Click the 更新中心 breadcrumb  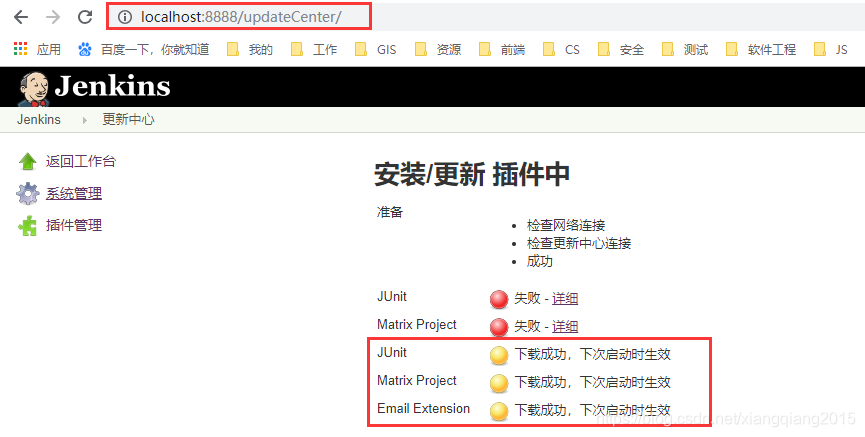(x=129, y=119)
